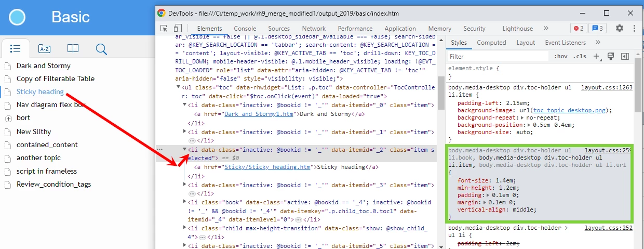Open the script in frameless topic
This screenshot has height=249, width=644.
click(47, 172)
